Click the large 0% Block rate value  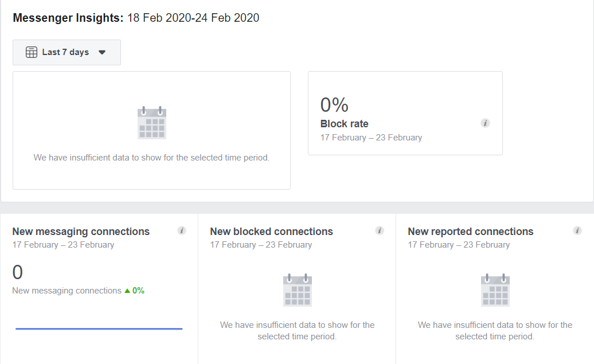pyautogui.click(x=334, y=105)
